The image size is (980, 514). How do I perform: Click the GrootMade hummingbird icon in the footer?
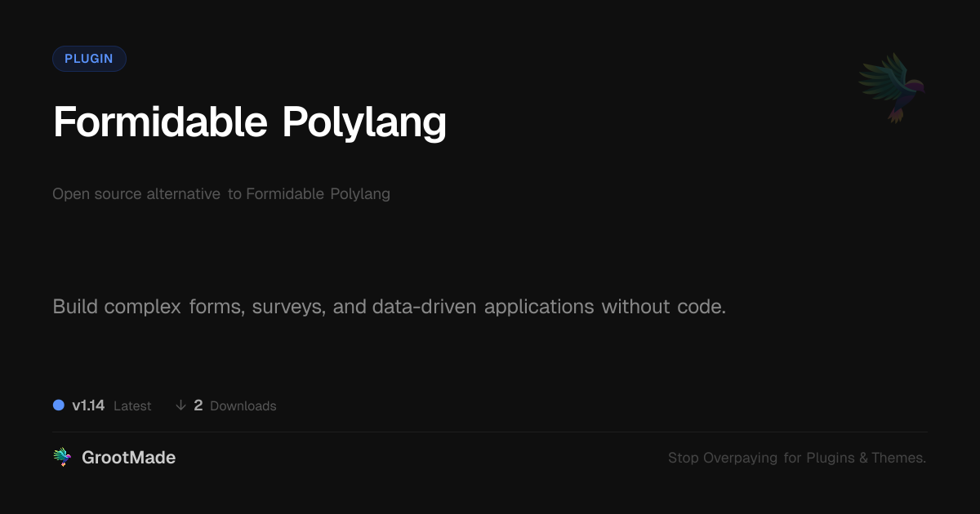point(62,458)
